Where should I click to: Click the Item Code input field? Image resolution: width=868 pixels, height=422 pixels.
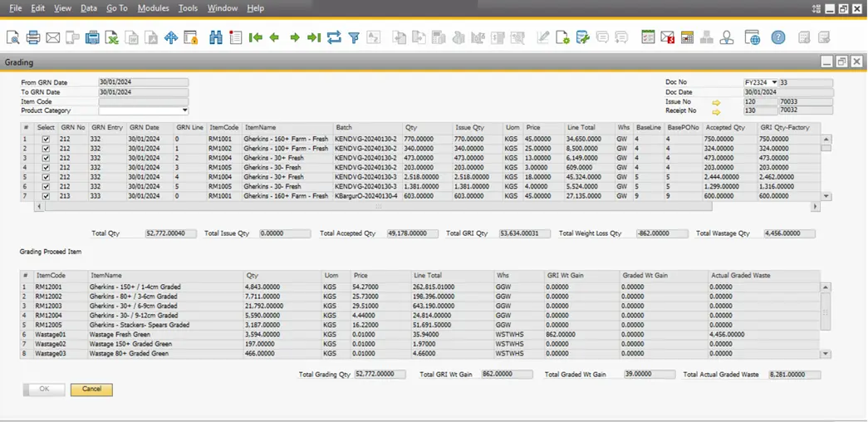coord(143,101)
